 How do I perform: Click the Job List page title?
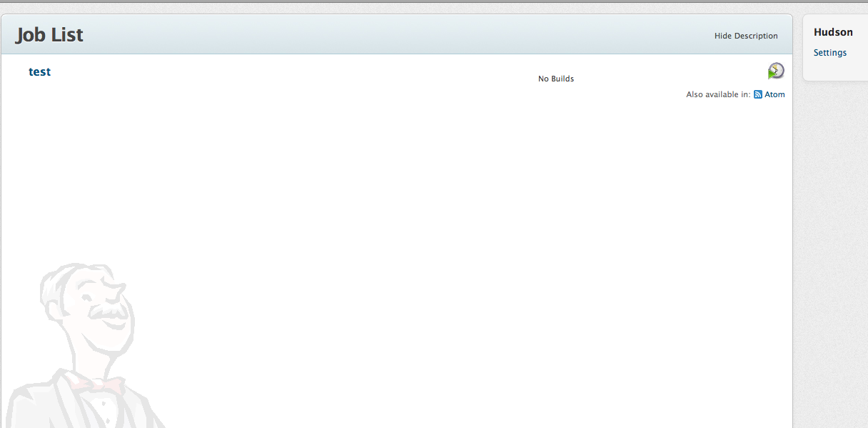(x=49, y=35)
